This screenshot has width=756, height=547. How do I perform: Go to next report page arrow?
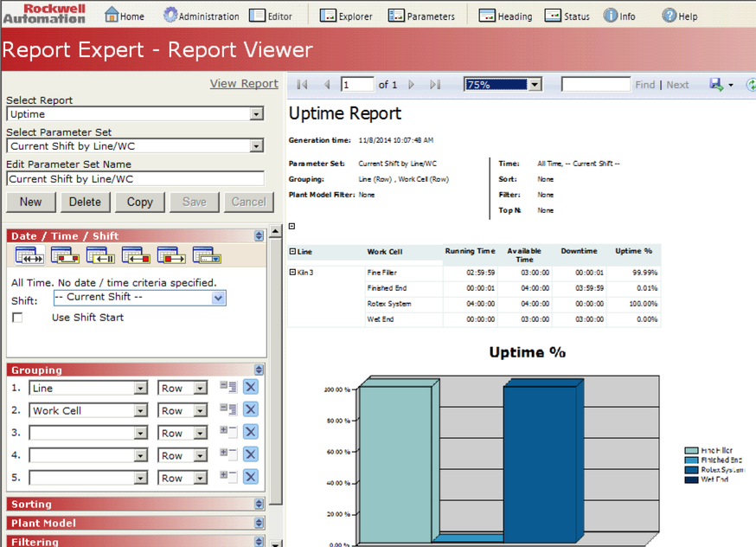coord(412,85)
